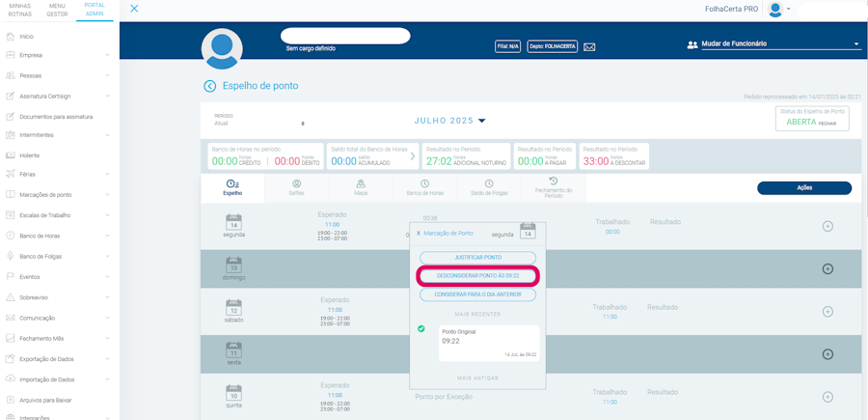
Task: Click the Comunicação envelope icon in sidebar
Action: tap(10, 318)
